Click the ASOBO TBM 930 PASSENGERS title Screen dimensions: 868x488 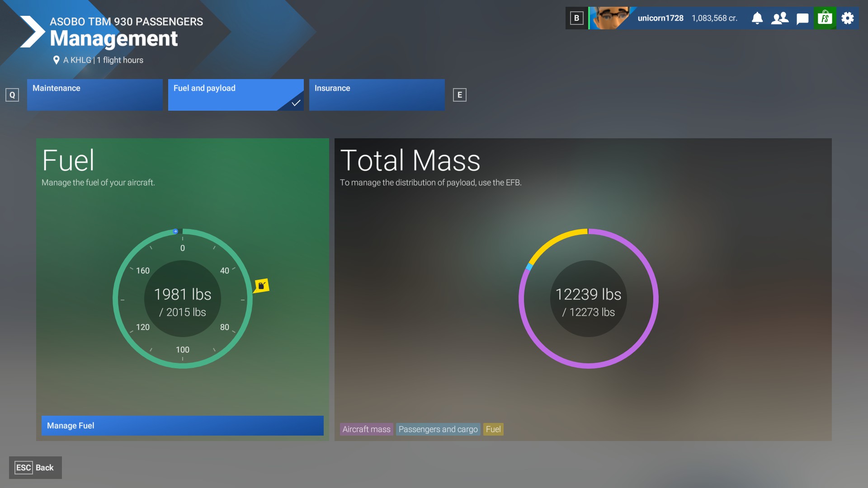point(126,22)
